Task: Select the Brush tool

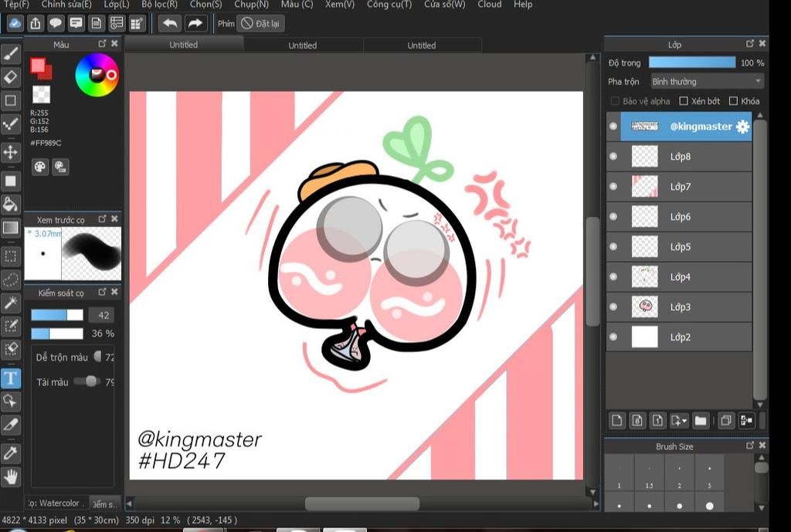Action: point(11,54)
